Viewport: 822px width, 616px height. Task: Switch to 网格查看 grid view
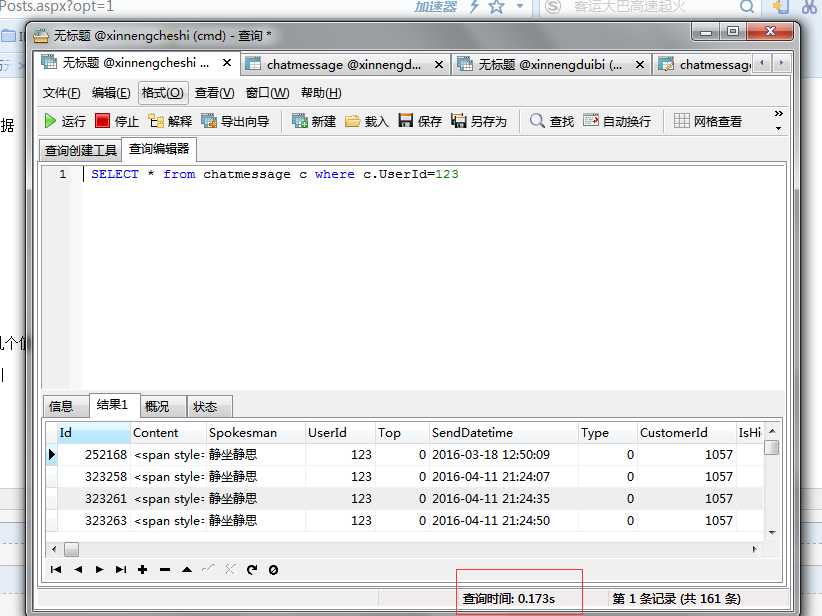(x=708, y=121)
